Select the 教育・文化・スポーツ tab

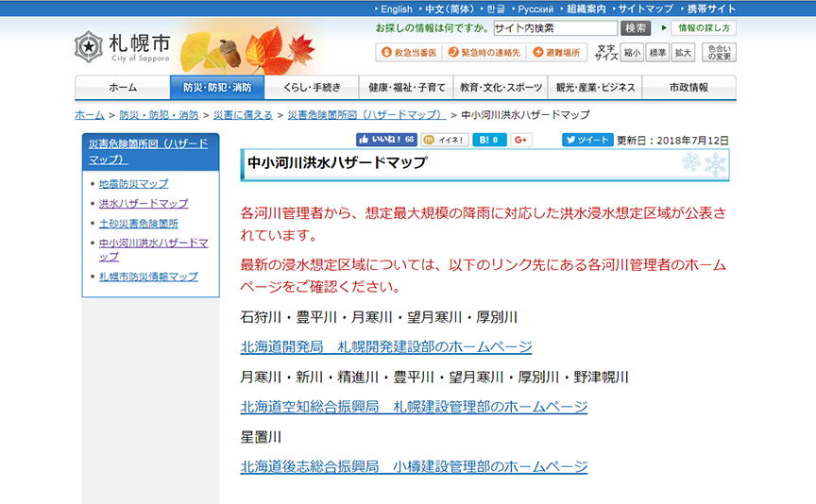click(x=501, y=88)
